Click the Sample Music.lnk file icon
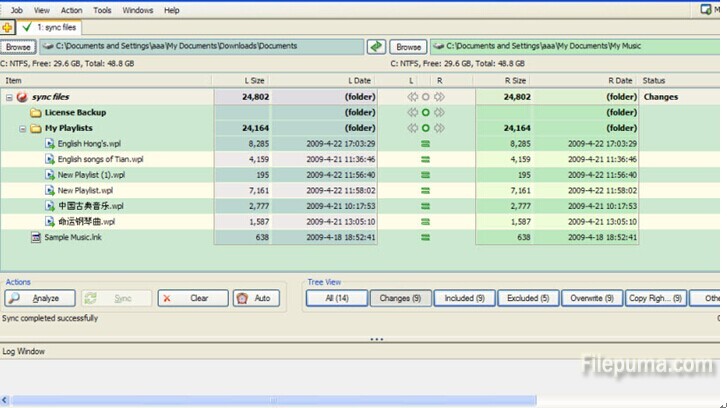Screen dimensions: 727x408 pyautogui.click(x=35, y=237)
